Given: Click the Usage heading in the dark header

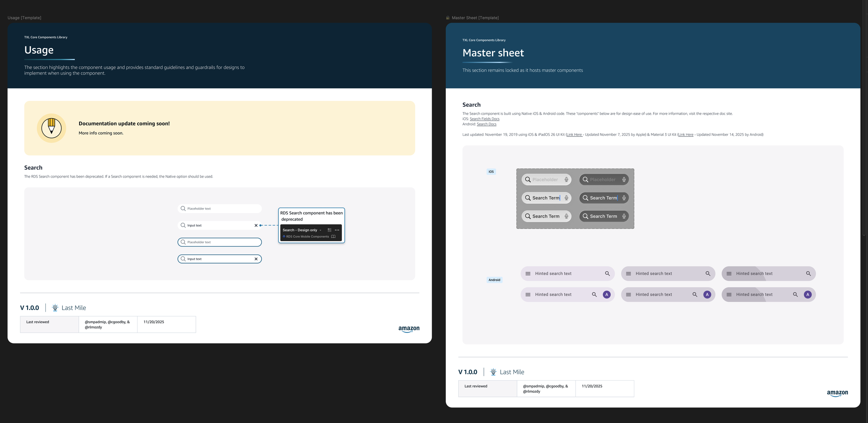Looking at the screenshot, I should (x=39, y=50).
